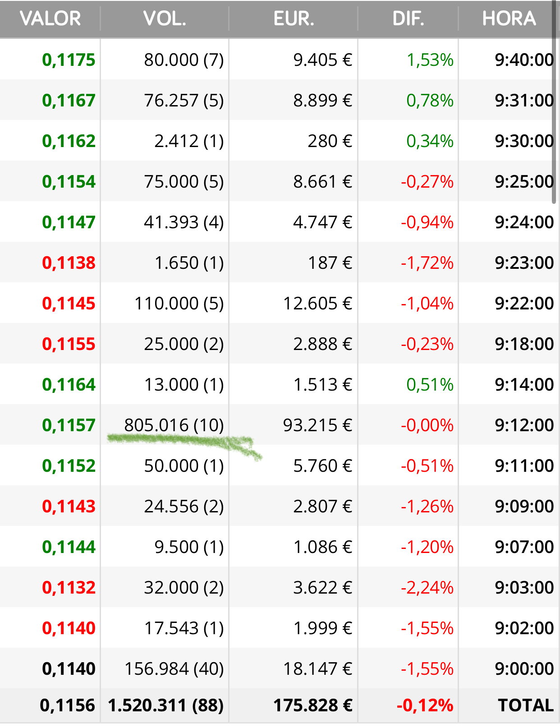This screenshot has height=728, width=560.
Task: Click the VALOR column header
Action: 50,19
